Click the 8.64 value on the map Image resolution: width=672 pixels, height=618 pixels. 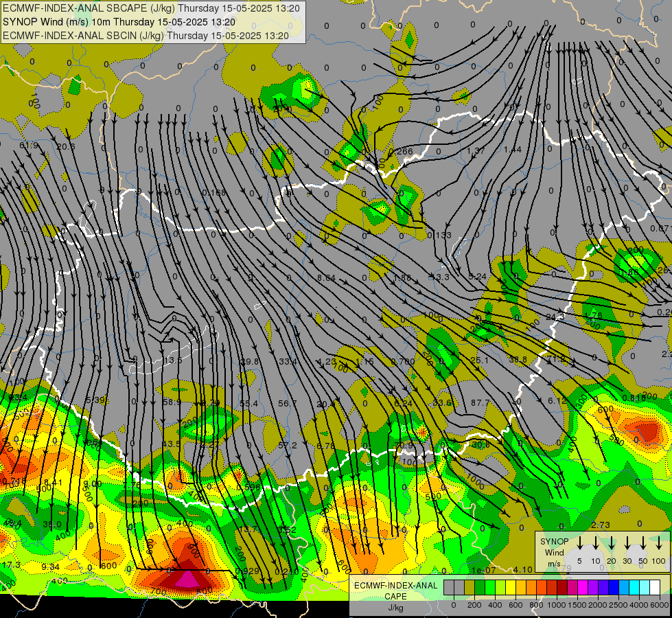coord(326,278)
